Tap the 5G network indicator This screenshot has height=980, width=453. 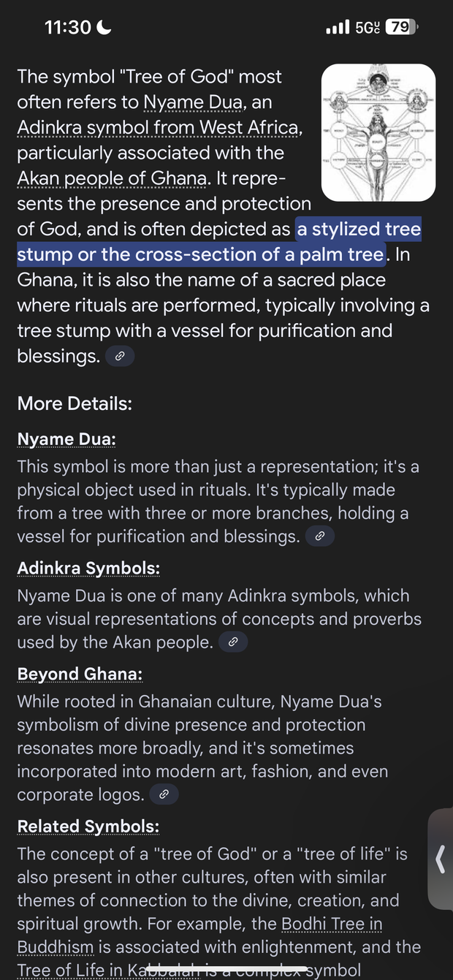coord(367,28)
